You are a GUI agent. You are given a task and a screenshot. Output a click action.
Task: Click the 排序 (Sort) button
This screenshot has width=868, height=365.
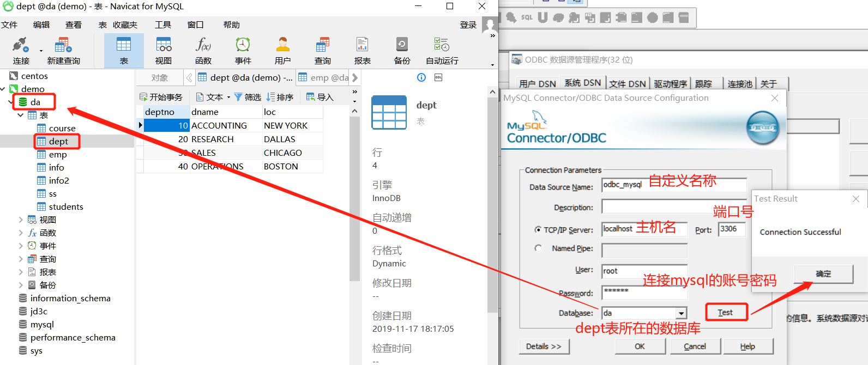pos(280,97)
